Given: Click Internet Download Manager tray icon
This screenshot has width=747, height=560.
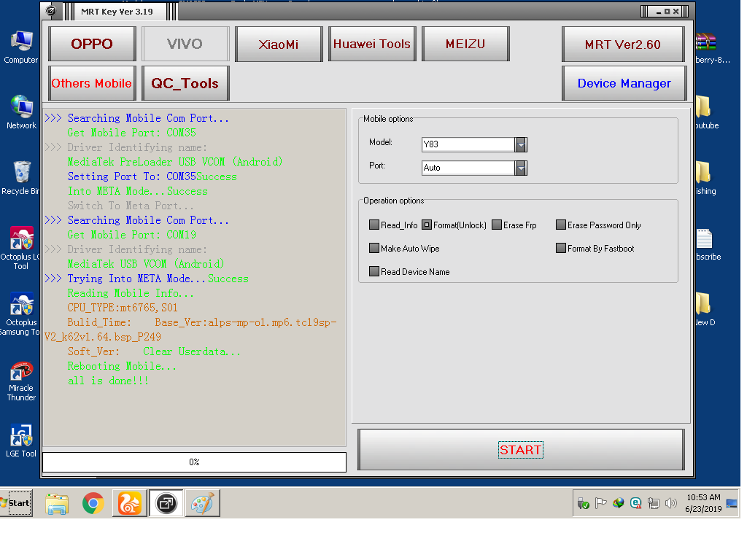Looking at the screenshot, I should pos(619,503).
